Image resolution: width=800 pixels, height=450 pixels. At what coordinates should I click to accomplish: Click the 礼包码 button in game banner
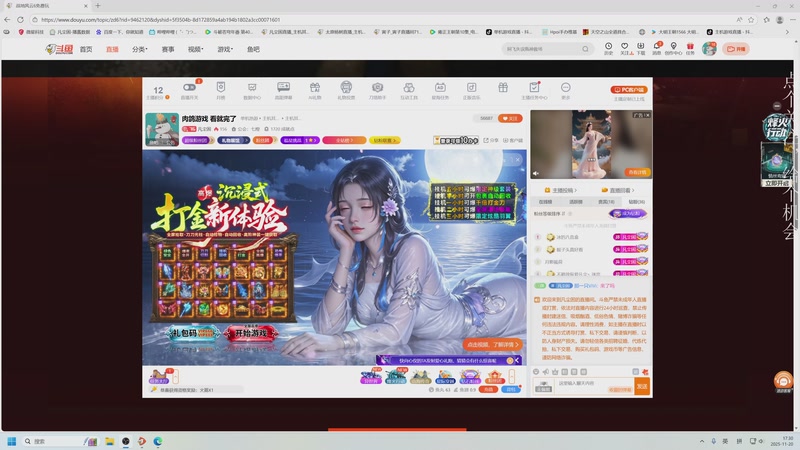pos(193,333)
